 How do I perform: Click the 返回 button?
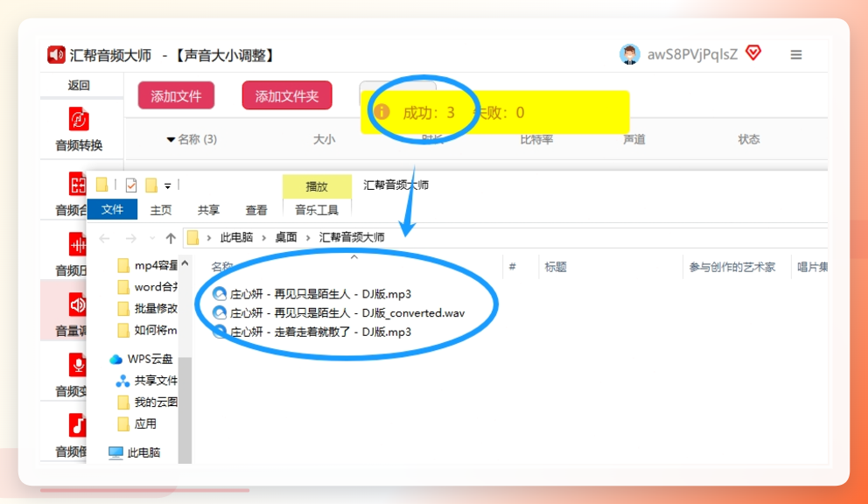coord(79,85)
